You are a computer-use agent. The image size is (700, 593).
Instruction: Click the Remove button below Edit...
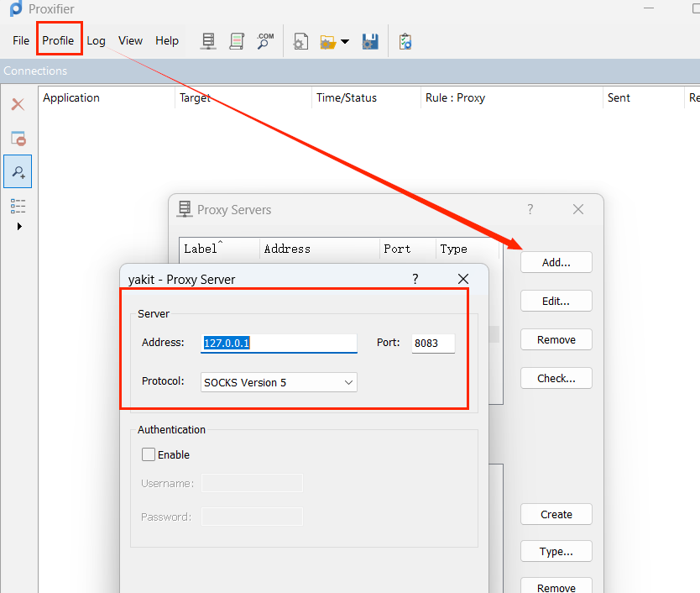556,339
